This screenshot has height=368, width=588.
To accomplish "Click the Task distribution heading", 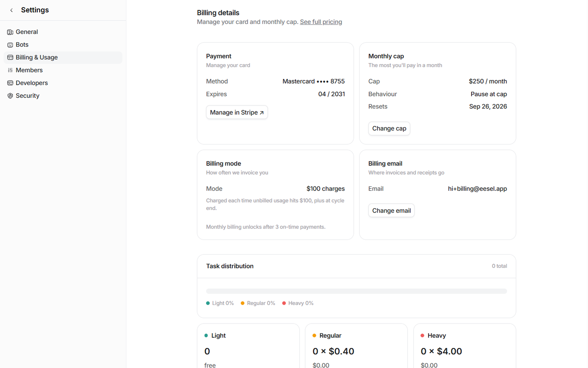I will (230, 266).
